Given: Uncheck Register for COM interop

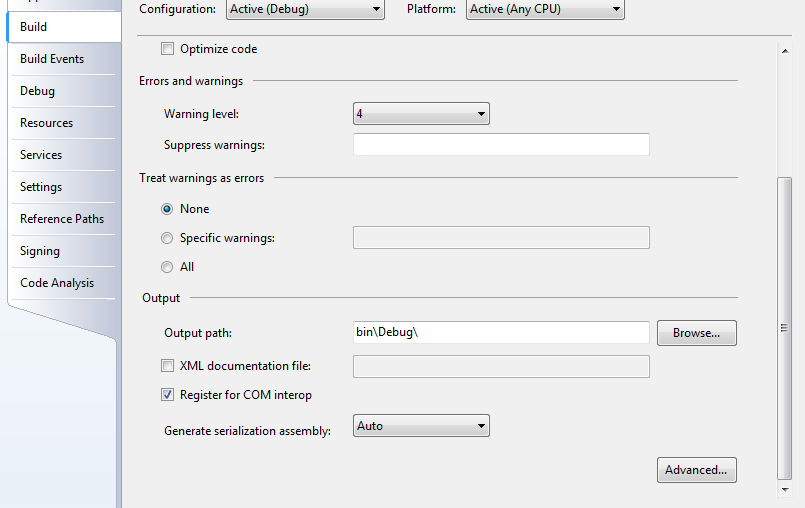Looking at the screenshot, I should pos(167,394).
